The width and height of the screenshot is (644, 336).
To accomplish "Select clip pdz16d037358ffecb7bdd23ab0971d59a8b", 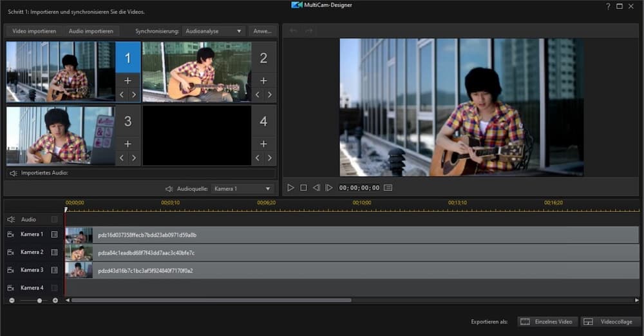I will pyautogui.click(x=352, y=235).
